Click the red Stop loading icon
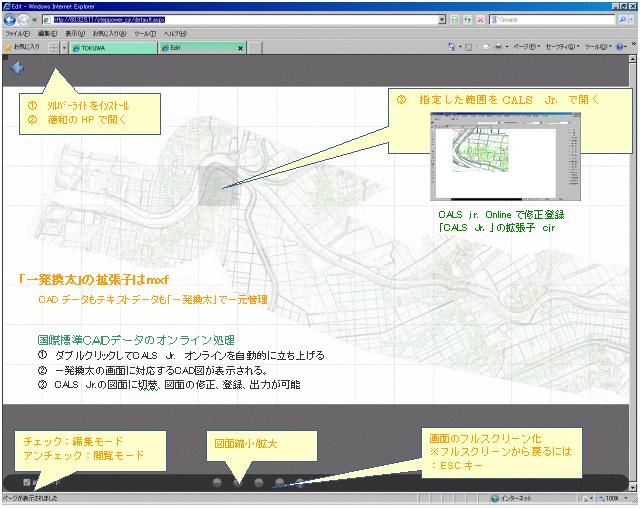The height and width of the screenshot is (508, 640). click(x=480, y=20)
